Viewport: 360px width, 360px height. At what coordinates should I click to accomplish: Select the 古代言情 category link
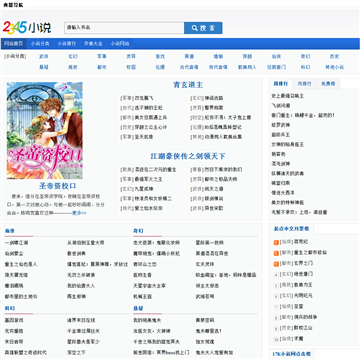189,67
